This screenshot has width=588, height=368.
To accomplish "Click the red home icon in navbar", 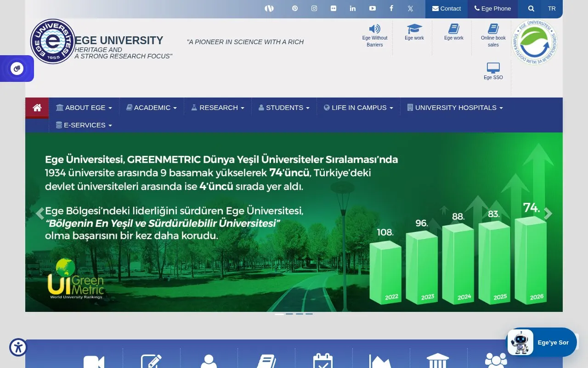I will [37, 108].
